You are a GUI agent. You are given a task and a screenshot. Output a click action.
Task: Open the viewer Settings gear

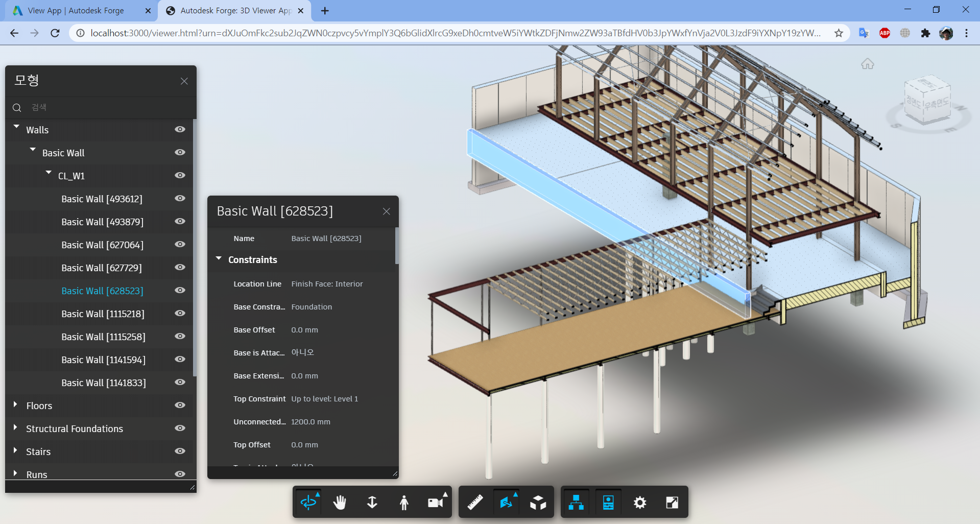639,502
